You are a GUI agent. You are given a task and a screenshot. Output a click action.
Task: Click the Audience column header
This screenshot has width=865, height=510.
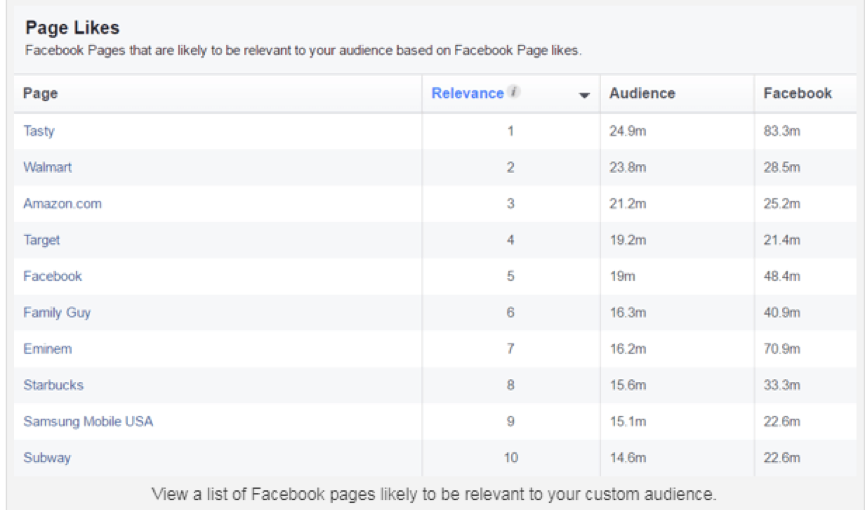click(x=642, y=93)
